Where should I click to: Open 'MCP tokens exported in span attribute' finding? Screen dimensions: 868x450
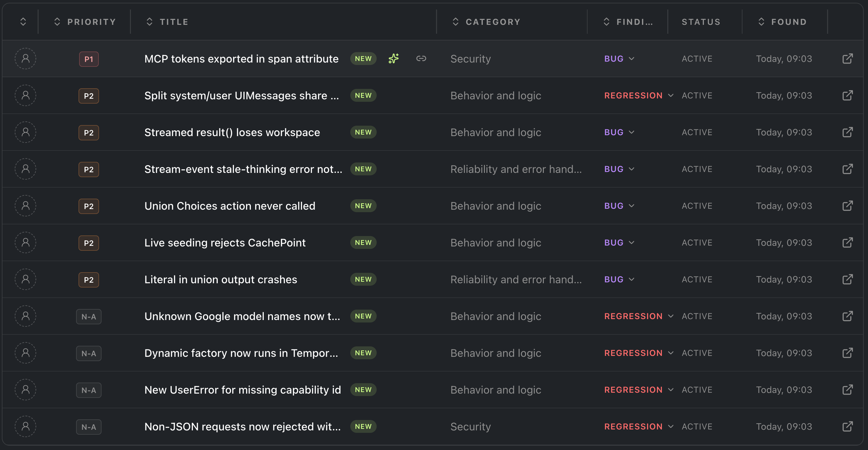point(241,59)
